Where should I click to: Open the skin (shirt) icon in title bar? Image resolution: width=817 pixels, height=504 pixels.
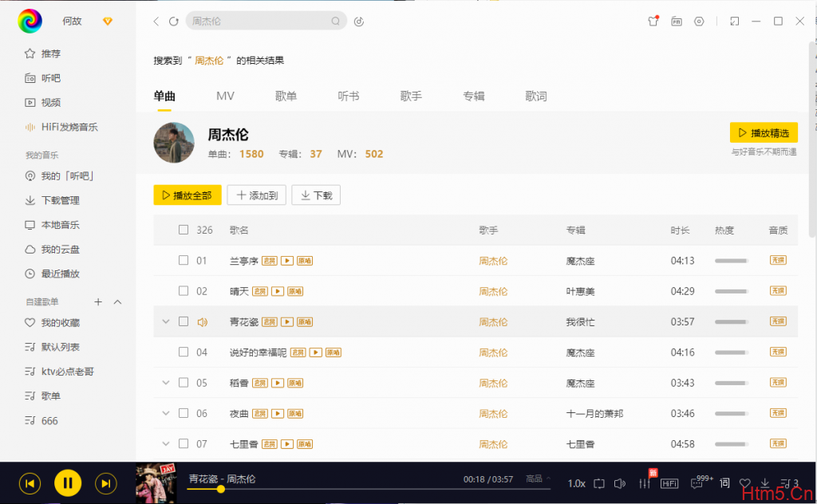653,22
